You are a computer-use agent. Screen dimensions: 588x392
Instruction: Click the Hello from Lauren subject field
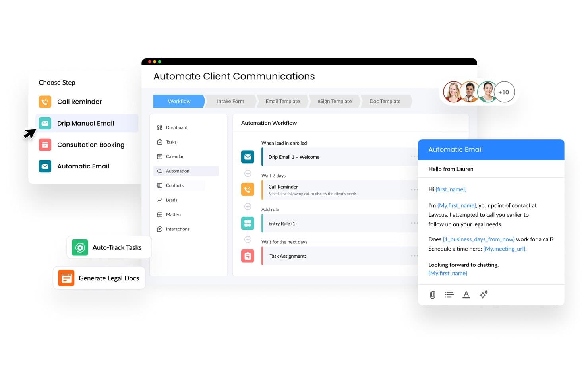(491, 169)
